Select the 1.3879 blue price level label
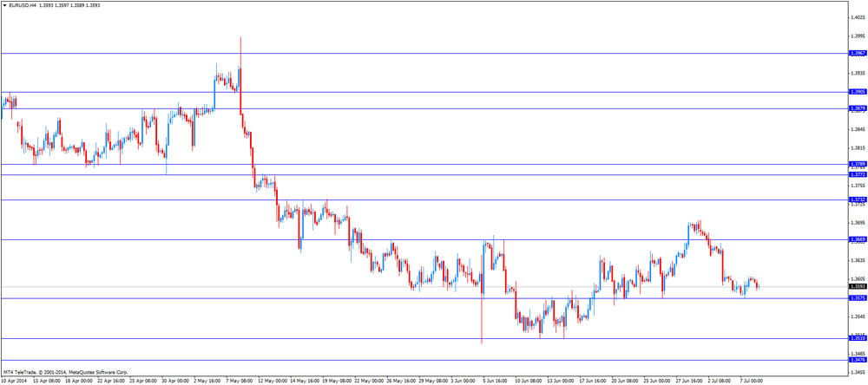 (857, 108)
